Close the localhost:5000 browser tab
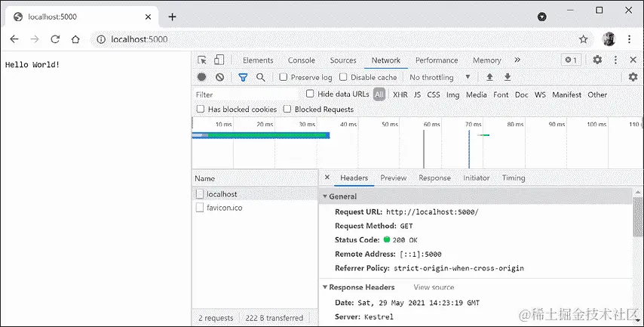This screenshot has height=327, width=644. pyautogui.click(x=149, y=17)
